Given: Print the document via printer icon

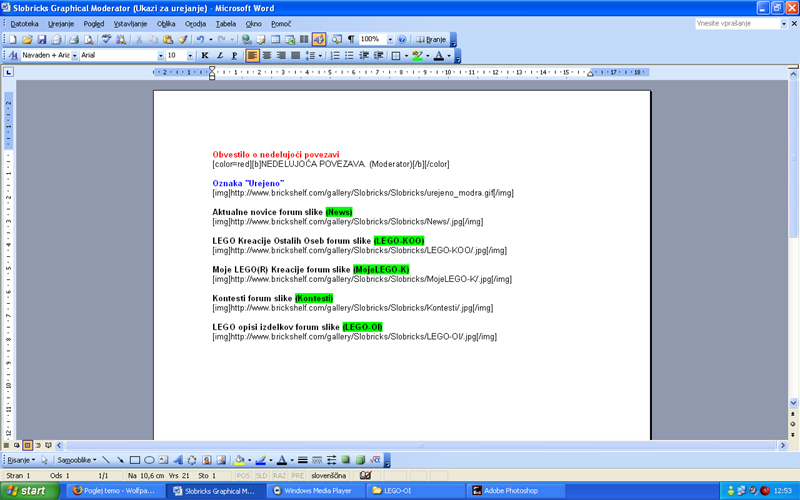Looking at the screenshot, I should [74, 39].
